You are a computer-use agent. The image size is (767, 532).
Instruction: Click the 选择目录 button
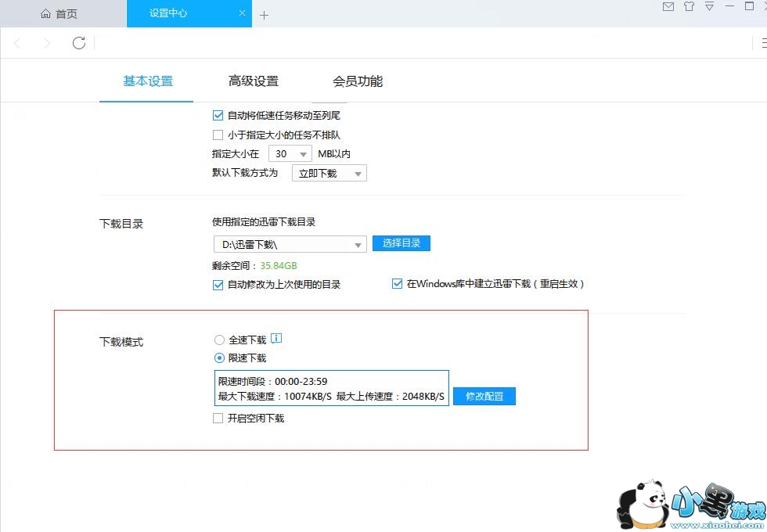click(401, 243)
